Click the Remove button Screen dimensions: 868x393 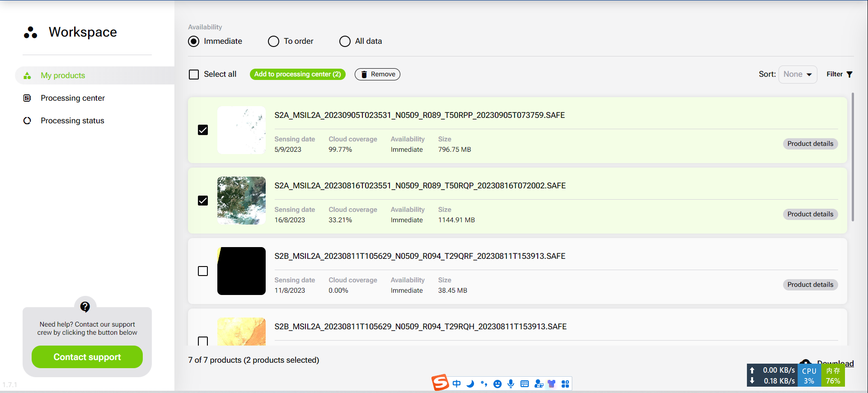[377, 75]
